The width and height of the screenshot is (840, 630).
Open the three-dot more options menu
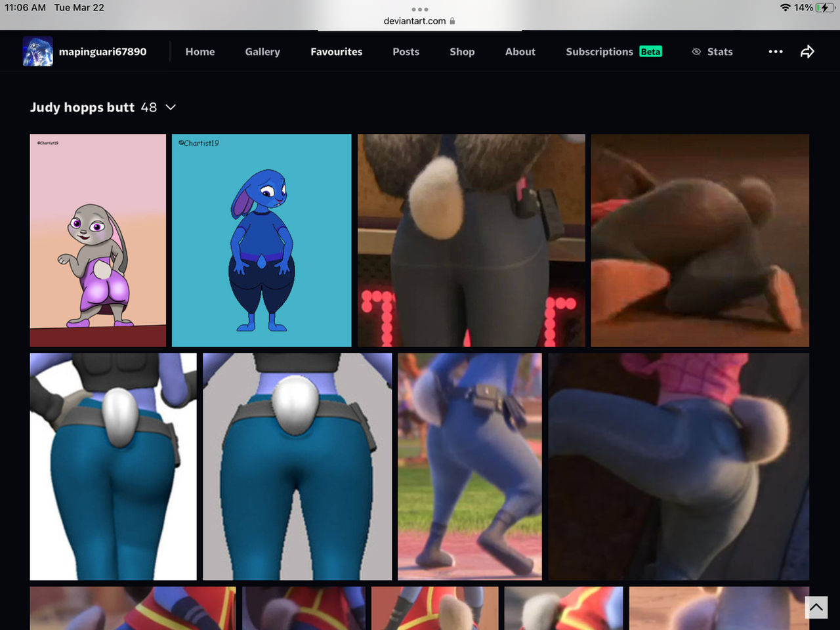(x=776, y=52)
